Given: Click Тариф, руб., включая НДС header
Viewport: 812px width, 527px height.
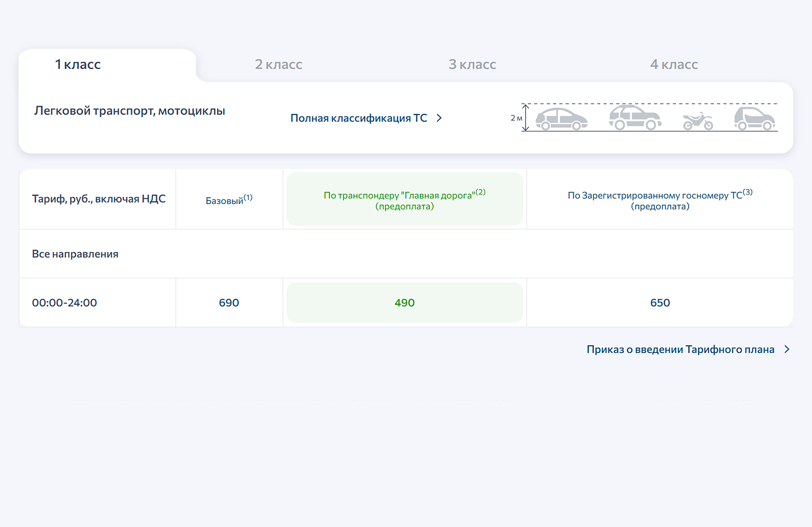Looking at the screenshot, I should (x=99, y=199).
